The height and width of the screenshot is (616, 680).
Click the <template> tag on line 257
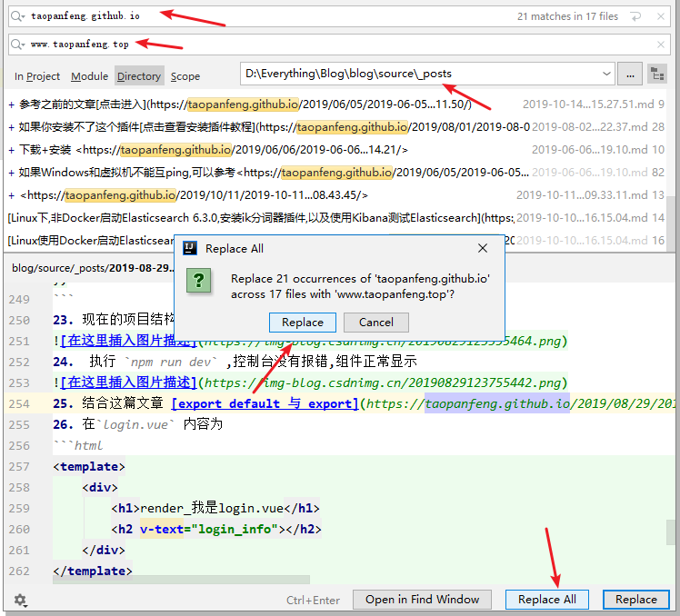(x=89, y=466)
